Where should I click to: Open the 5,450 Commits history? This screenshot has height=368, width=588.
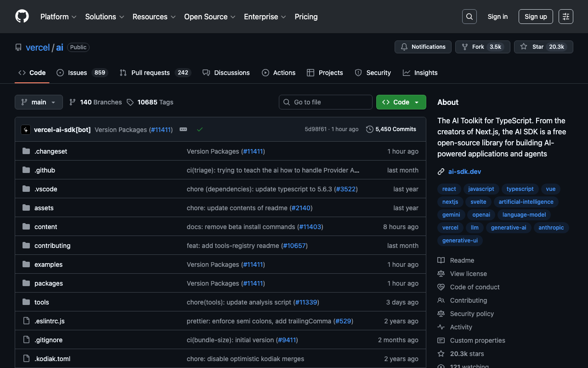(391, 129)
